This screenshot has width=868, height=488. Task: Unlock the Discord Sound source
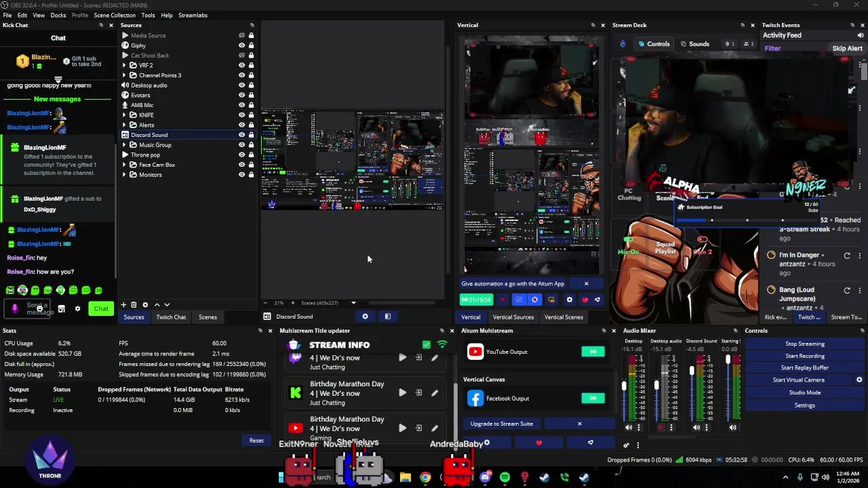click(x=251, y=135)
